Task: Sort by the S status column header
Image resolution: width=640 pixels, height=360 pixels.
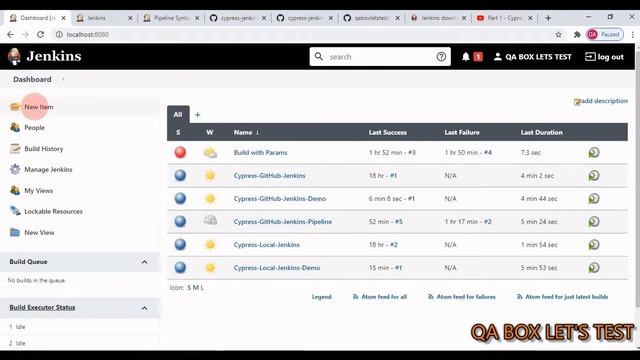Action: click(x=178, y=132)
